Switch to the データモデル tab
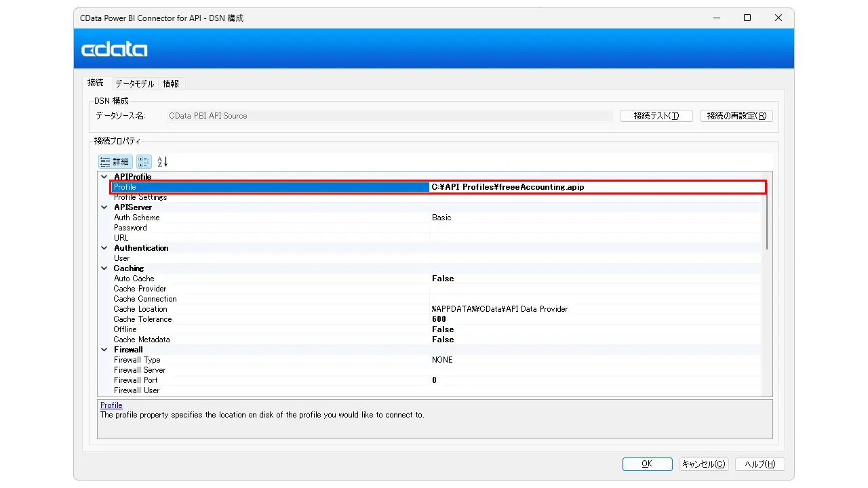 click(134, 84)
